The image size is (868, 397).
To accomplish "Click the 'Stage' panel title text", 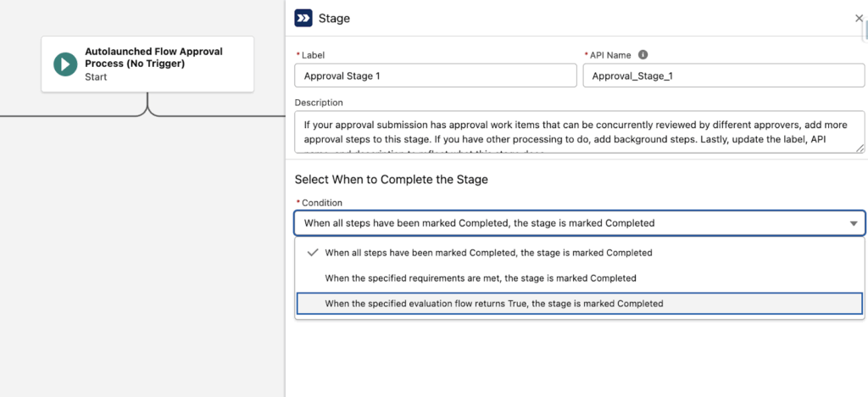I will [x=334, y=19].
